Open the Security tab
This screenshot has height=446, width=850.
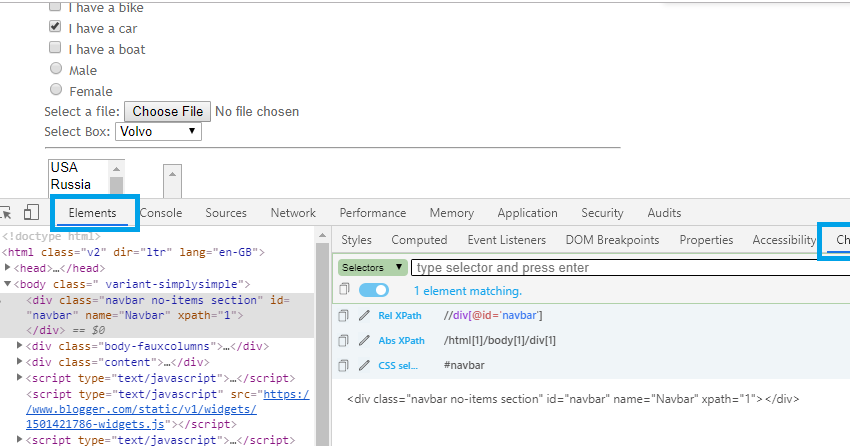[602, 213]
